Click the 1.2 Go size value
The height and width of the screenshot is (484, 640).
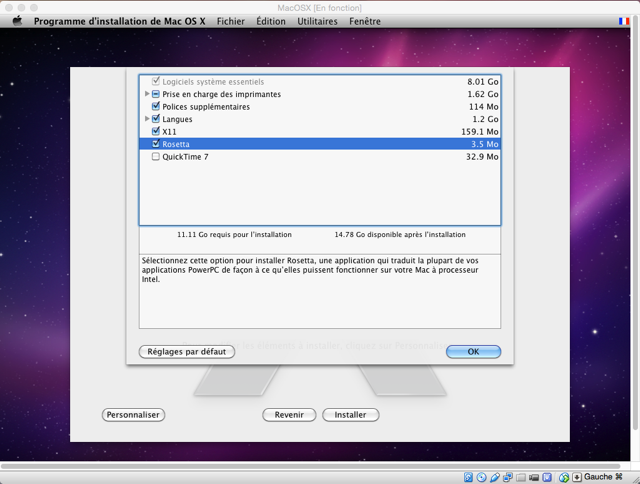(x=485, y=119)
